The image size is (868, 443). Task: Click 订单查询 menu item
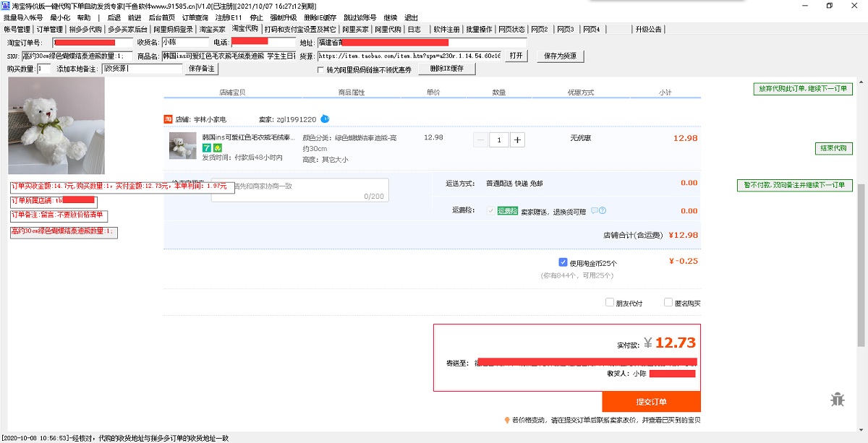click(195, 17)
